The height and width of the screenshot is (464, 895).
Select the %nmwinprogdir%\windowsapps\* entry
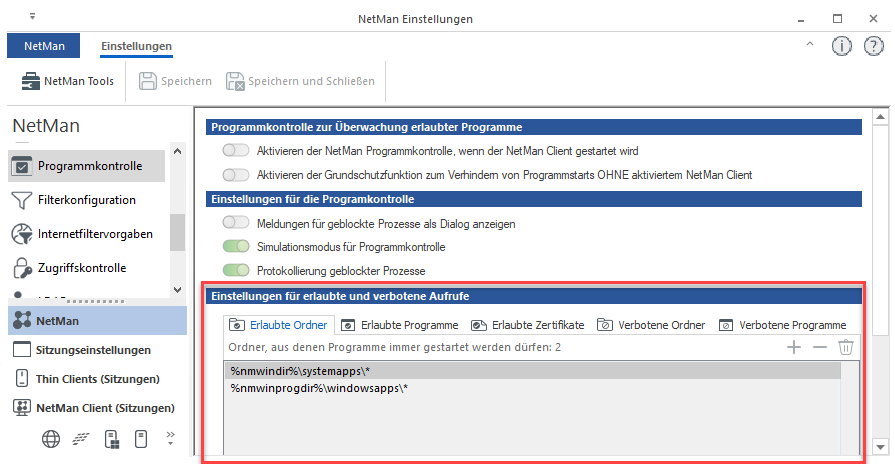533,389
